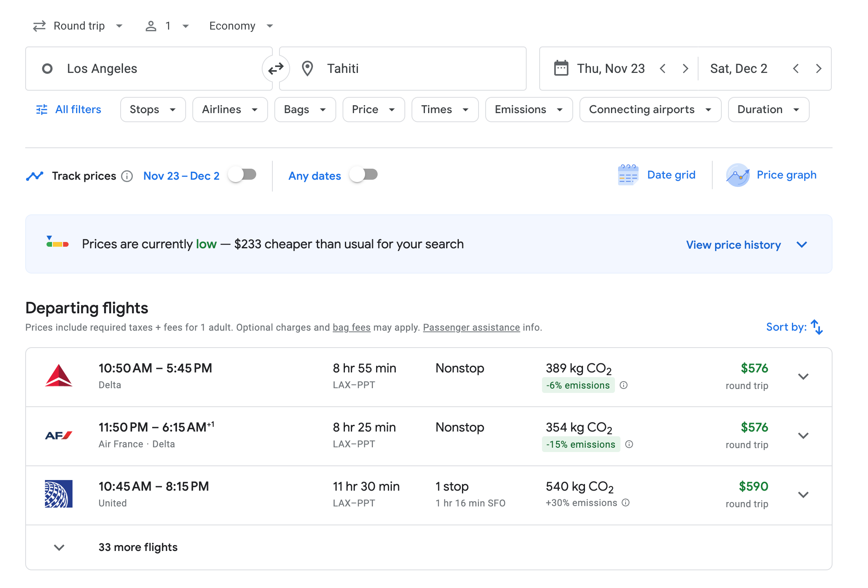868x588 pixels.
Task: Click the origin circle icon beside Los Angeles
Action: click(47, 69)
